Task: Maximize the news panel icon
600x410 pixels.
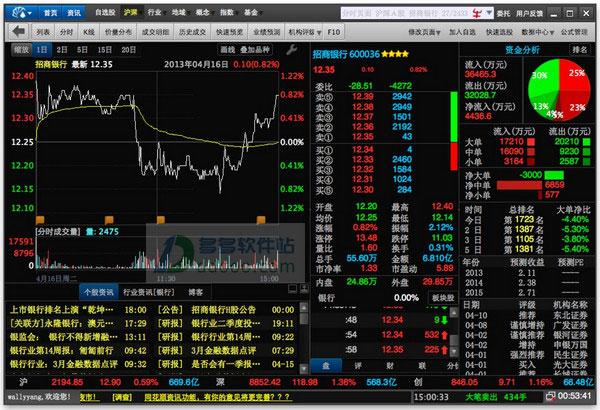Action: [304, 289]
